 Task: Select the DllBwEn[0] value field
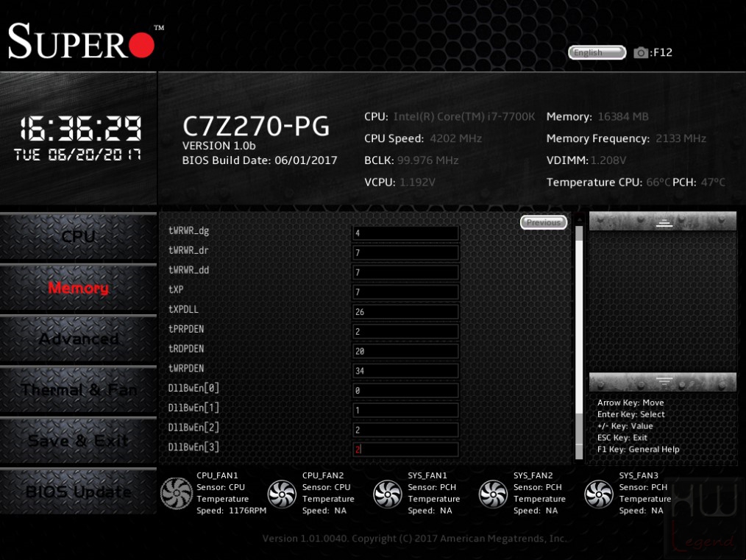(405, 391)
